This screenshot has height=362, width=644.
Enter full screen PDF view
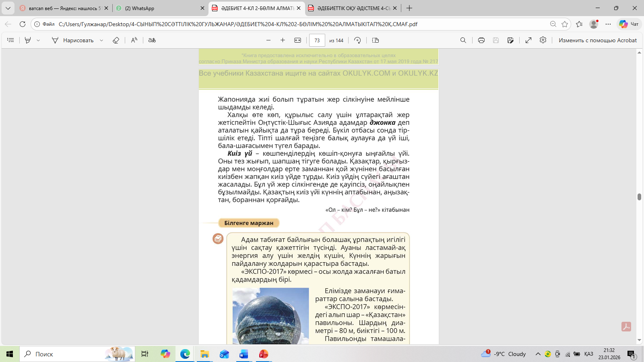click(528, 40)
